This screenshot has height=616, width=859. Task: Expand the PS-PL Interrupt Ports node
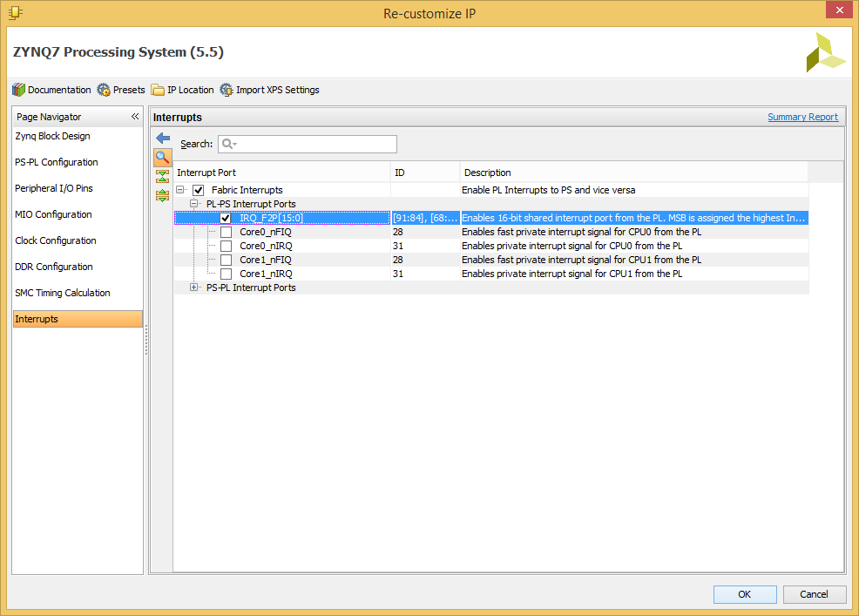194,288
